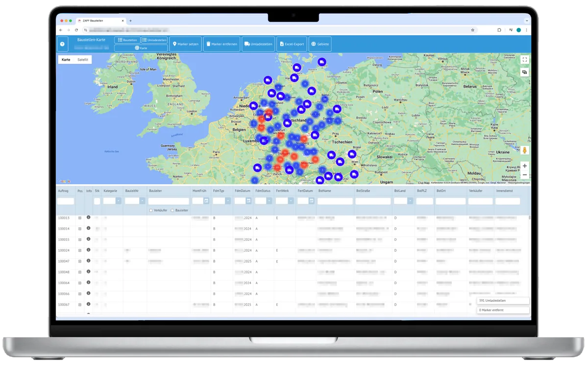Enable the Bauleiter checkbox
Screen dimensions: 588x366
tap(172, 210)
